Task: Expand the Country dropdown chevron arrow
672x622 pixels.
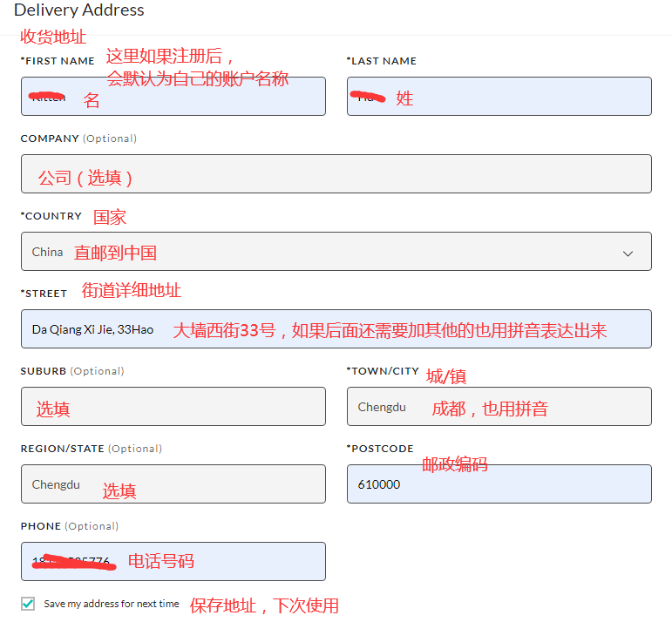Action: coord(628,253)
